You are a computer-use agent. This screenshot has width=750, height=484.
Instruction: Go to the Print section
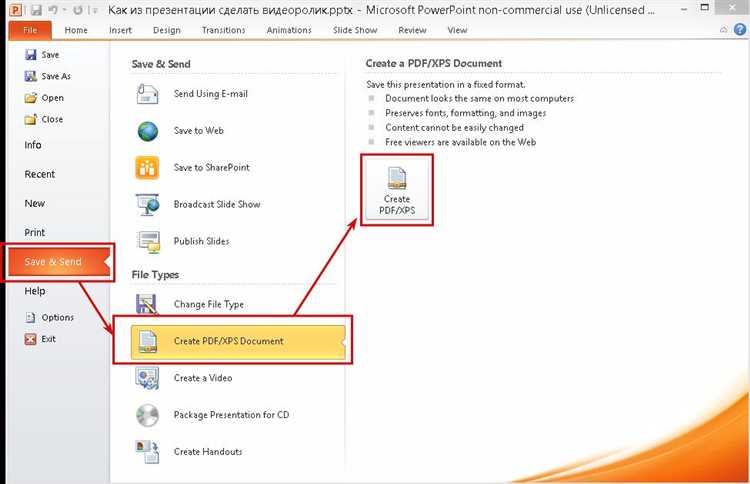[35, 232]
